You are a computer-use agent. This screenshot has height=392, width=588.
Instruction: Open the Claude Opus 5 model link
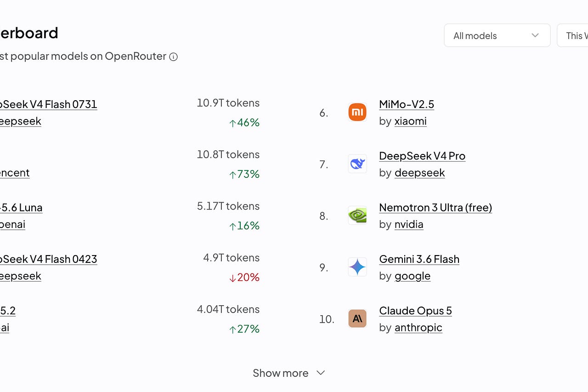tap(415, 311)
